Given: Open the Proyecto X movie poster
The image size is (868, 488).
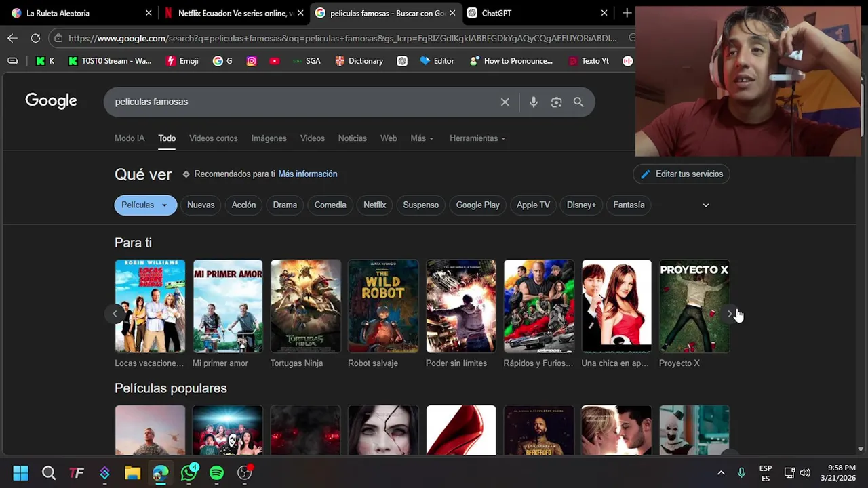Looking at the screenshot, I should click(694, 306).
